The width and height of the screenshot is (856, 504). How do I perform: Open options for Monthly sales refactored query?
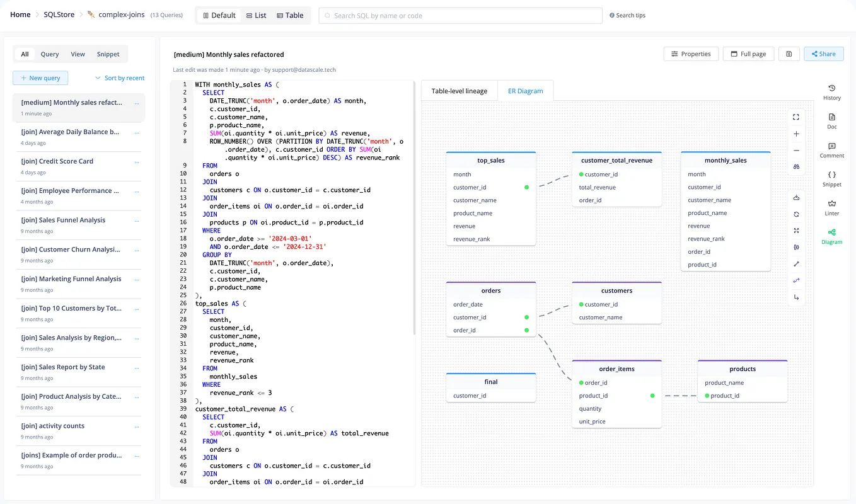(137, 103)
